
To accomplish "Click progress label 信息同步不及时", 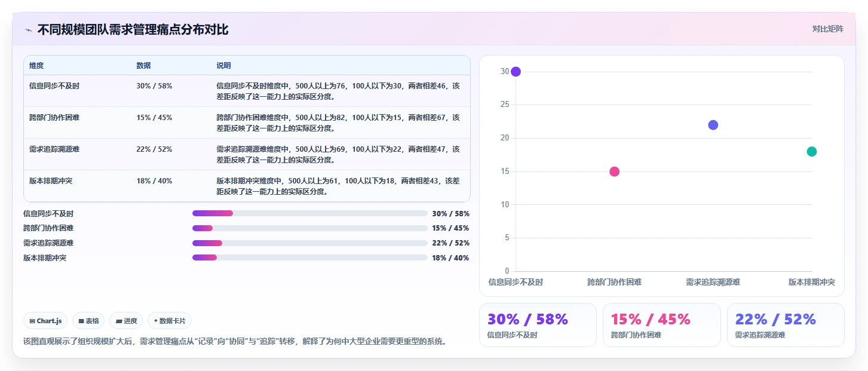I will coord(48,213).
